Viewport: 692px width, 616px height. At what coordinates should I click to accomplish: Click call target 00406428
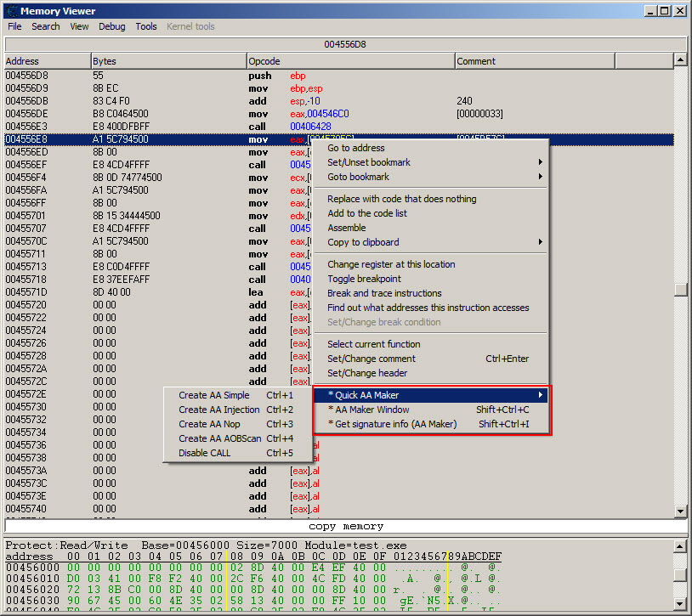[310, 127]
